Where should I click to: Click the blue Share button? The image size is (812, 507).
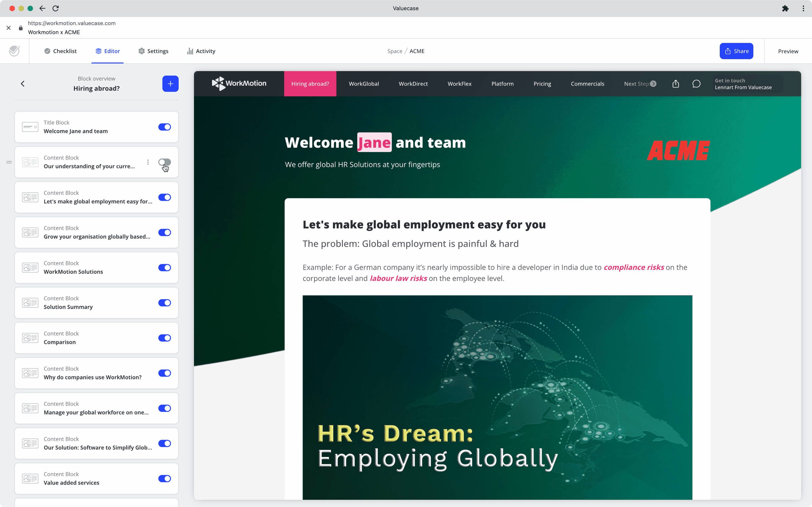pos(736,51)
